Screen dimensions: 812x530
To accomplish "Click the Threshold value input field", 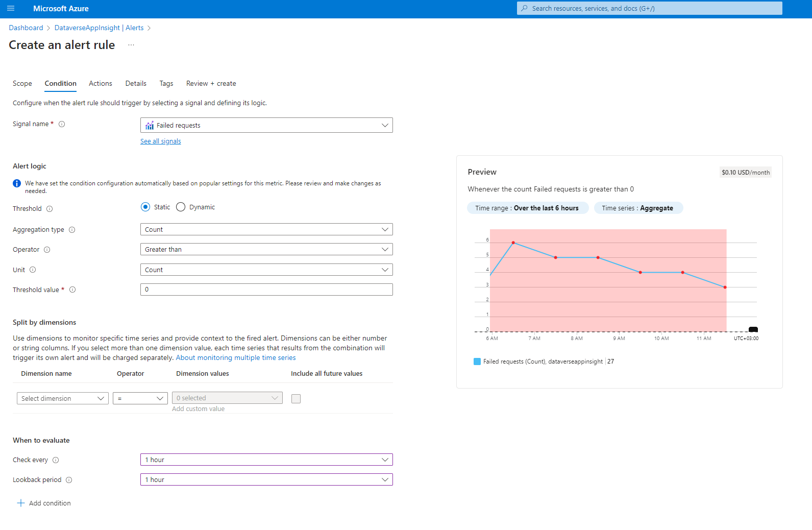I will coord(266,290).
